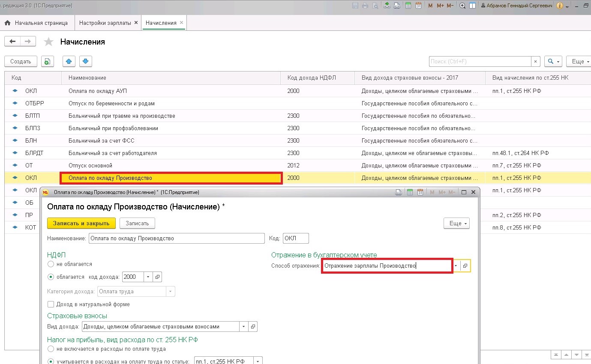Select the 'облагается' НДФЛ radio button
This screenshot has width=591, height=364.
[51, 277]
